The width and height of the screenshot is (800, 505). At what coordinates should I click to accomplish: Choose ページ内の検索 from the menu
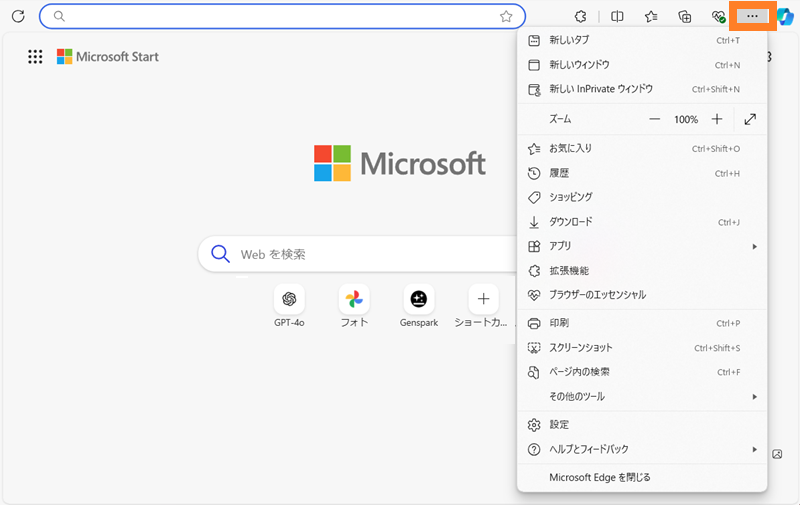click(x=642, y=372)
